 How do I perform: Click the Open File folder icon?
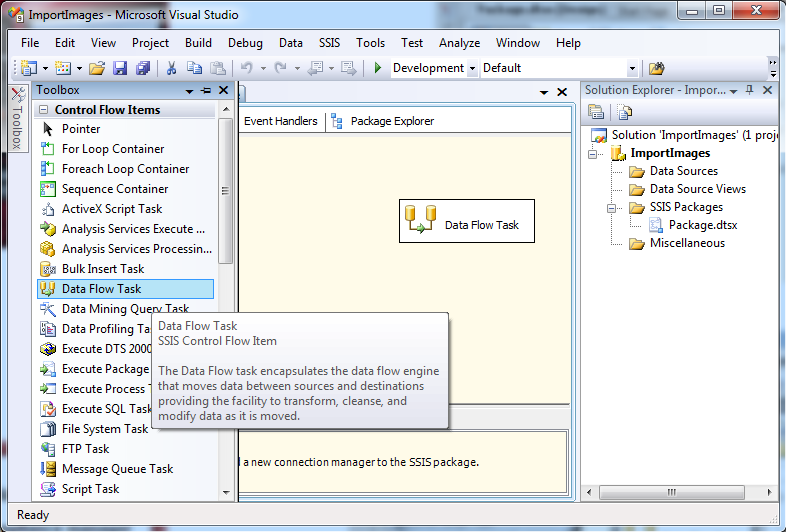pyautogui.click(x=97, y=68)
